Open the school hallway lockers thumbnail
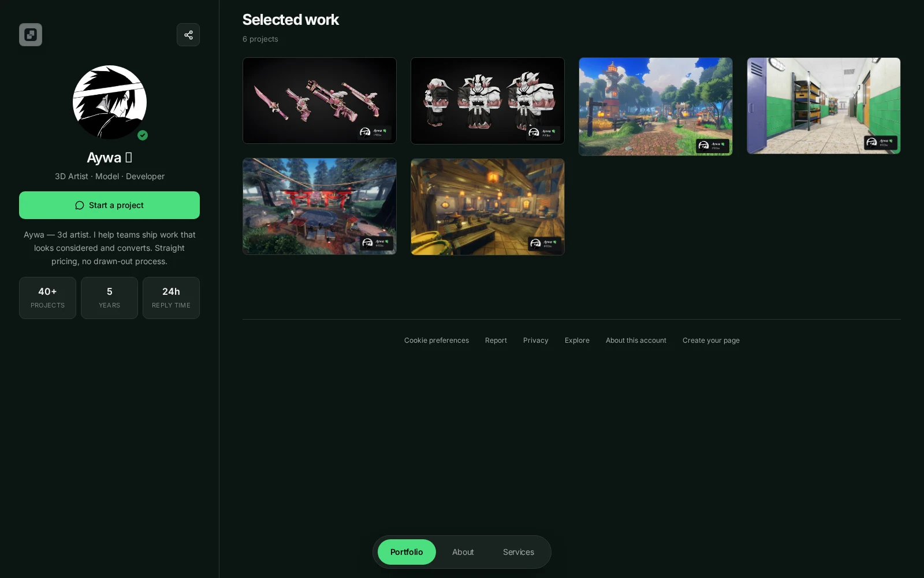 824,106
